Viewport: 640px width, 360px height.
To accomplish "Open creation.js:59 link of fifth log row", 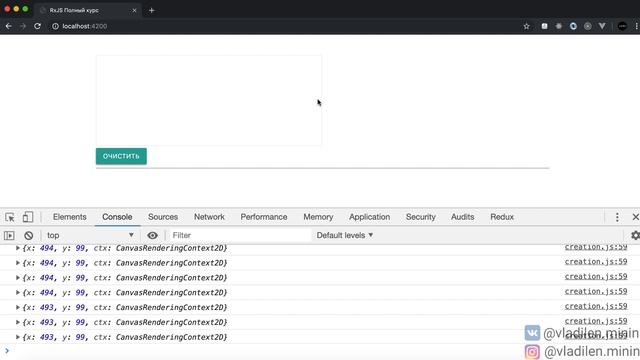I will [x=596, y=306].
